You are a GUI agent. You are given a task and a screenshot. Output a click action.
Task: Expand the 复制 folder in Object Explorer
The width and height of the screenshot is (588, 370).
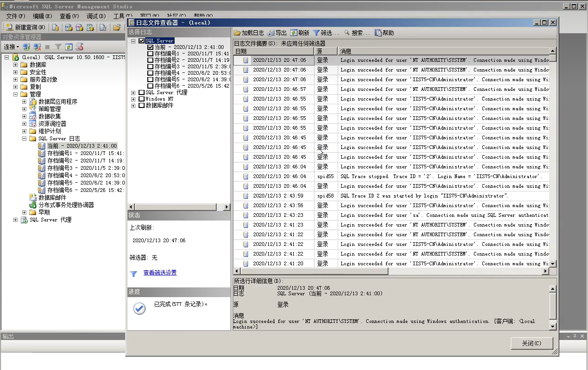(15, 87)
